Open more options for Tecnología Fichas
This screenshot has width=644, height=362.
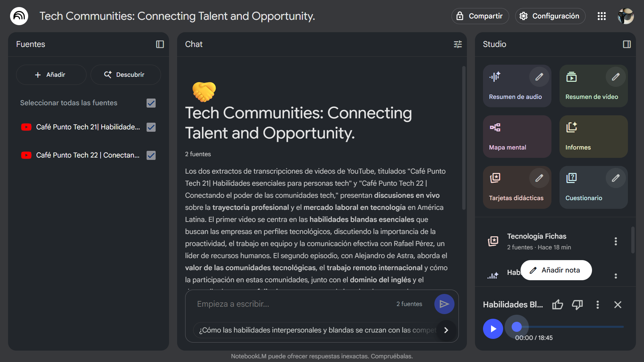pos(615,241)
